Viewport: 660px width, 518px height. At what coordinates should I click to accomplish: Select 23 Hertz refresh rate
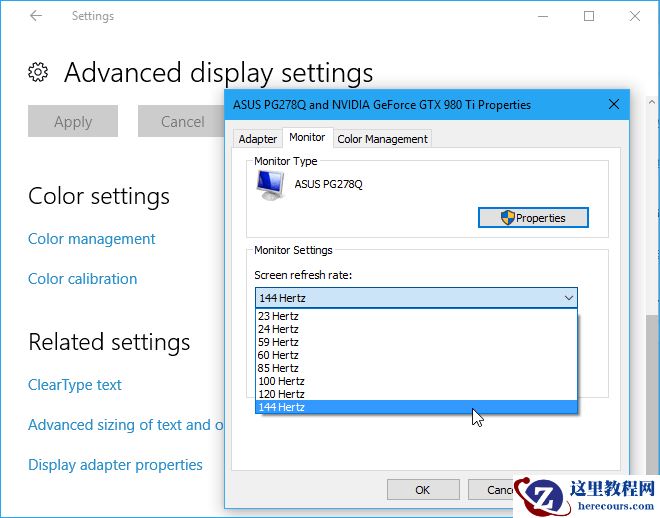click(416, 316)
